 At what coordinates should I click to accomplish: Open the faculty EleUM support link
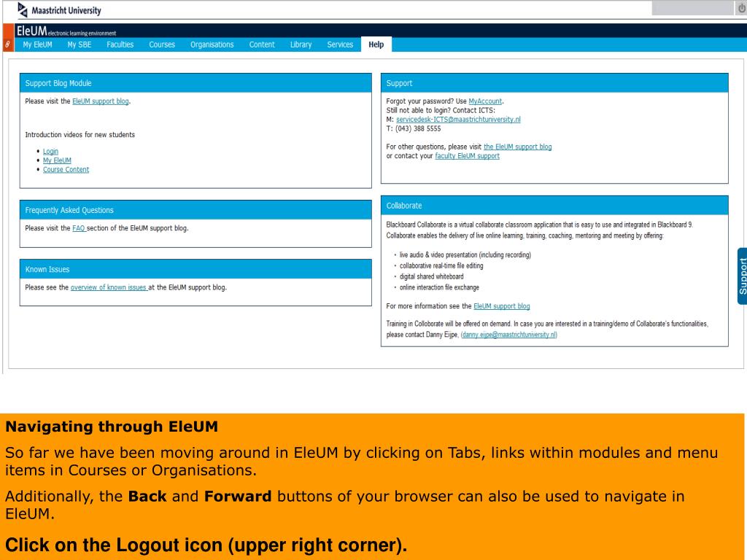tap(468, 156)
